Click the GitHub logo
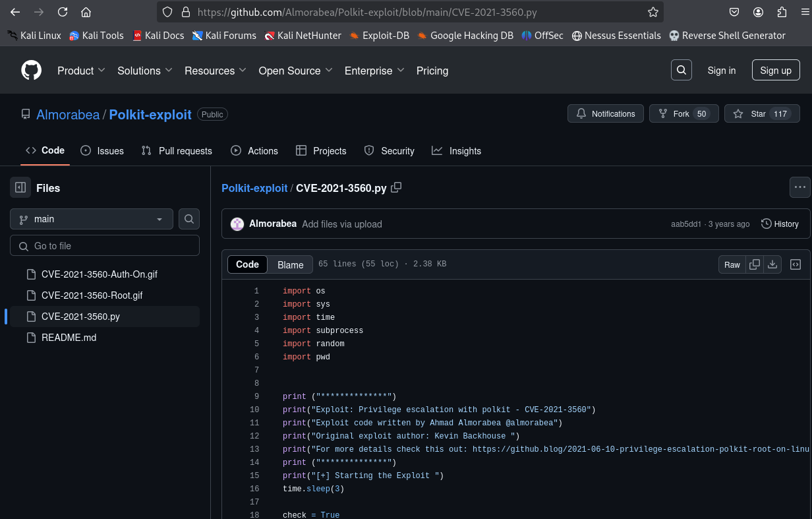 tap(31, 71)
